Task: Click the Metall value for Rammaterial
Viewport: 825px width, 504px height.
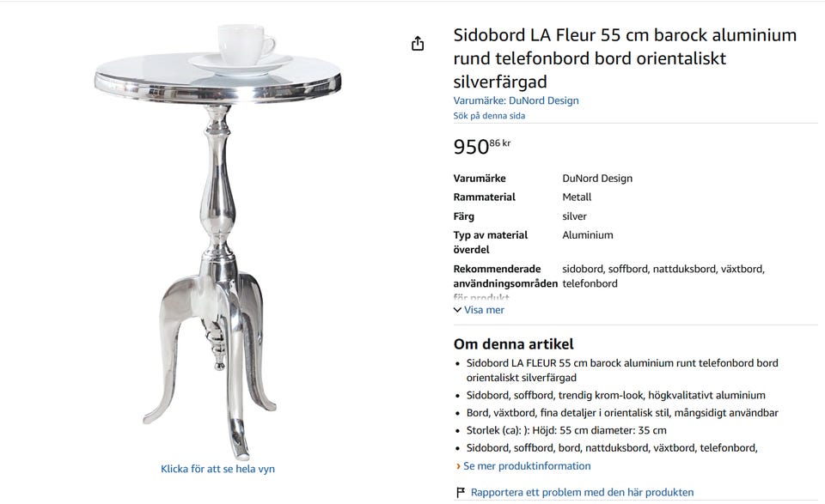Action: (577, 197)
